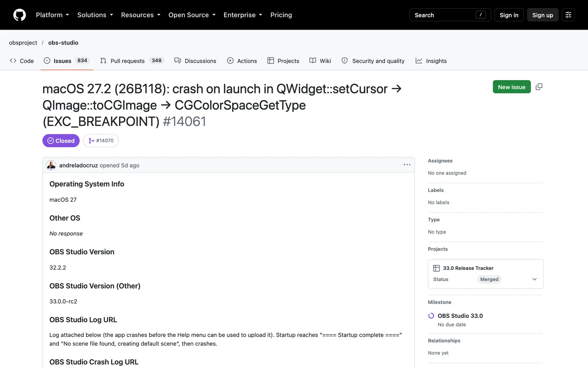
Task: Click the 'No one assigned' text
Action: click(x=447, y=173)
